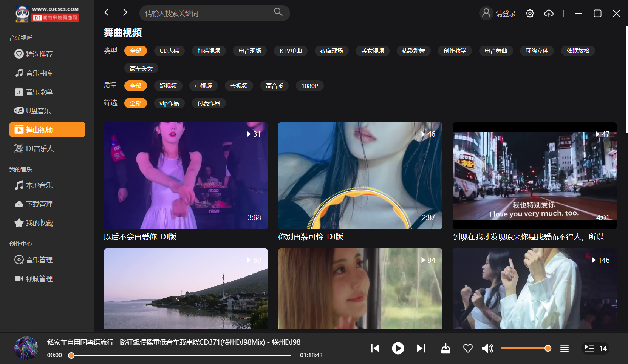Open video thumbnail 你别再装可怜-DJ版
The width and height of the screenshot is (628, 364).
pos(360,176)
